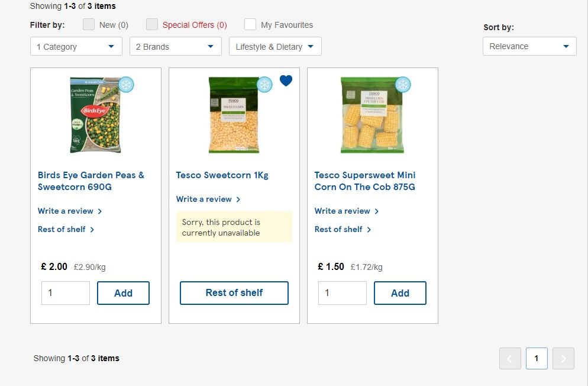Open the Relevance sort dropdown
588x386 pixels.
529,46
